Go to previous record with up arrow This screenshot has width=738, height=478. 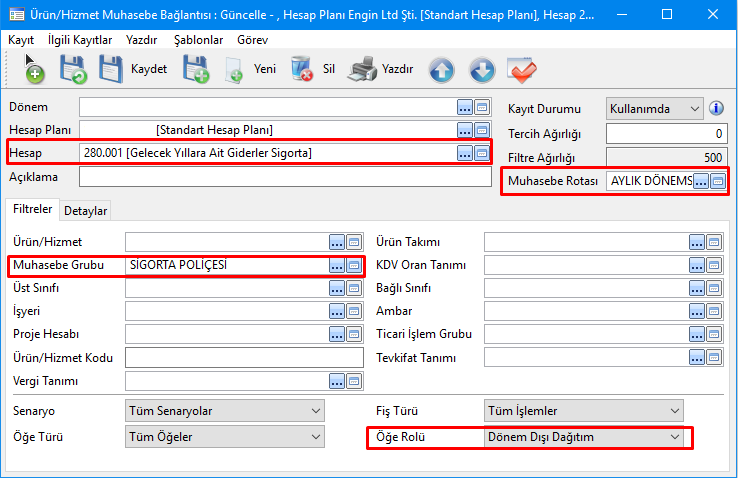click(x=442, y=70)
